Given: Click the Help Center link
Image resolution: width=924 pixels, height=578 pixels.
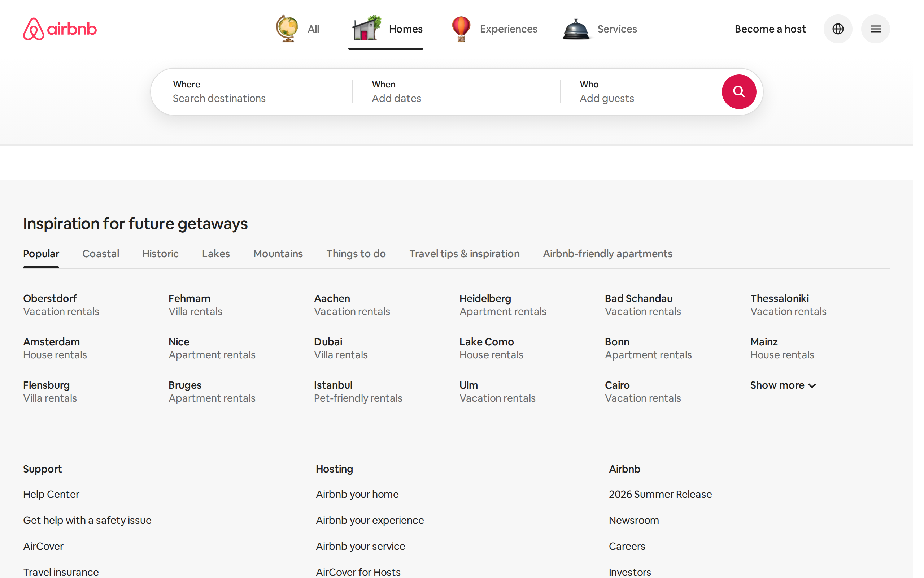Looking at the screenshot, I should [x=51, y=494].
